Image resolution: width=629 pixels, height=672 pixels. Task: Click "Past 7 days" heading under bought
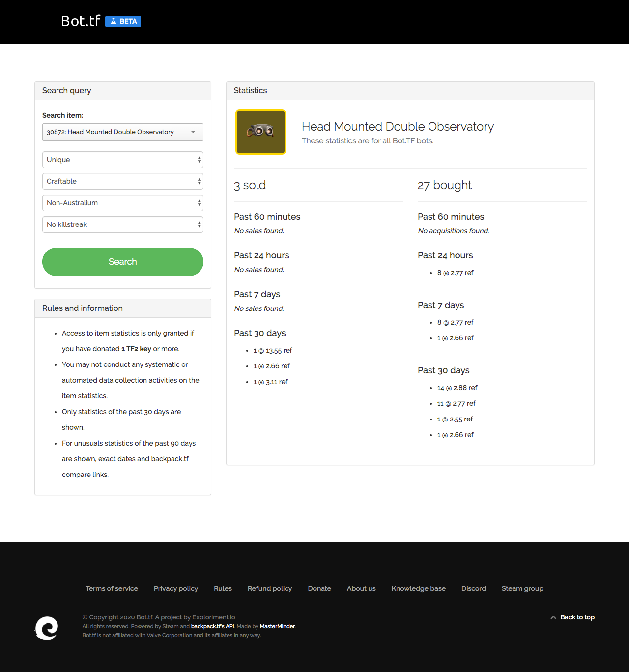point(441,305)
